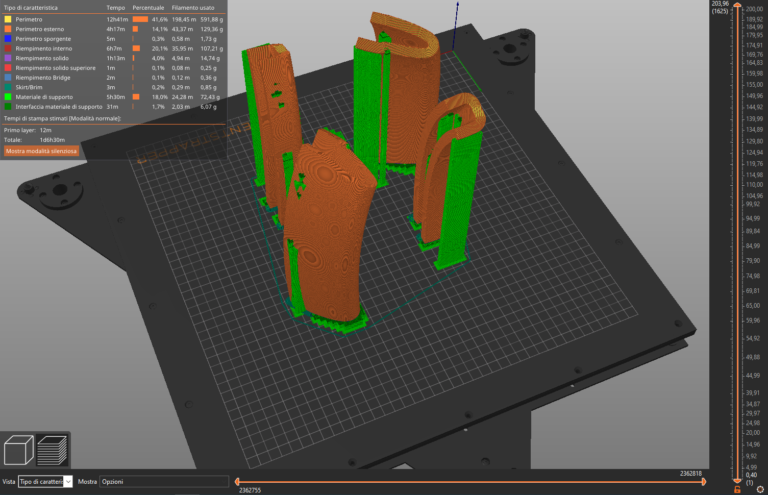The height and width of the screenshot is (495, 768).
Task: Hide the Riempimento interno feature type
Action: [x=44, y=47]
